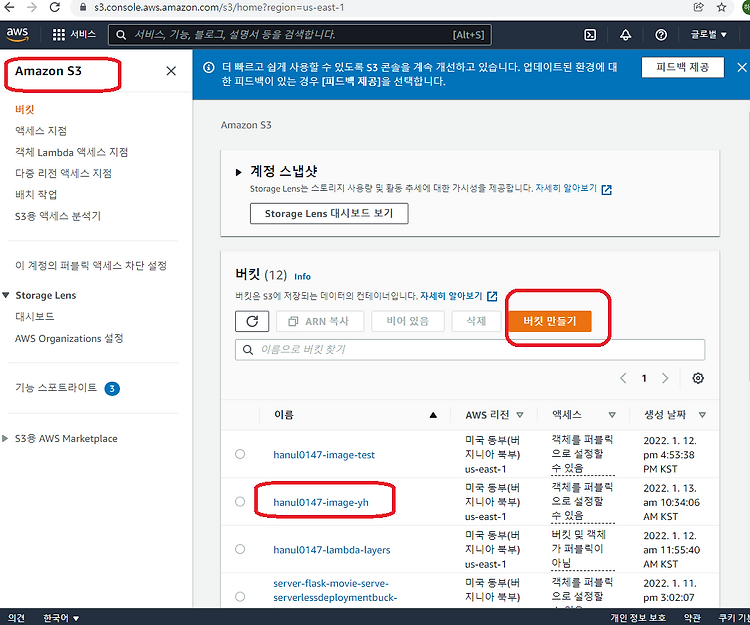Viewport: 750px width, 625px height.
Task: Open the notifications bell icon
Action: pos(625,34)
